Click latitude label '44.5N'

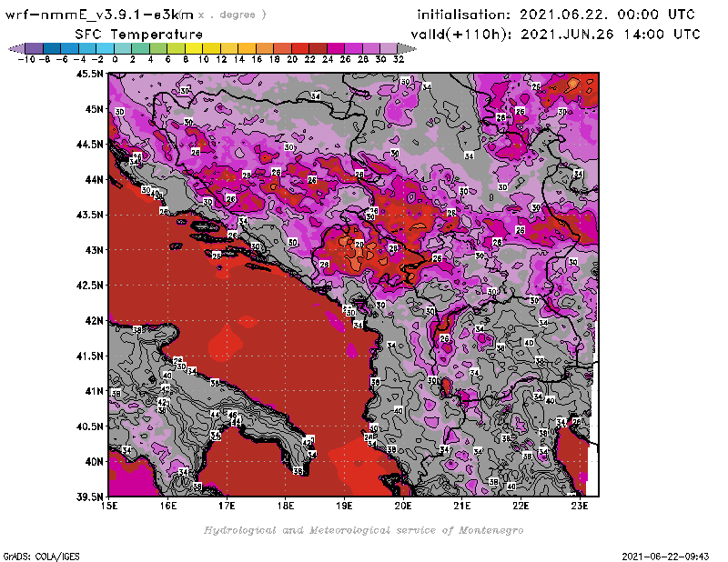(90, 145)
